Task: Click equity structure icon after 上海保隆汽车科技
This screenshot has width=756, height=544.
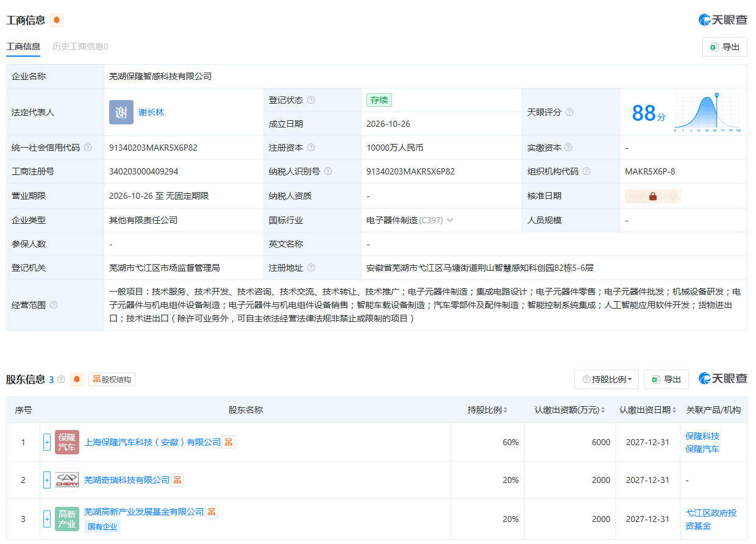Action: [x=229, y=442]
